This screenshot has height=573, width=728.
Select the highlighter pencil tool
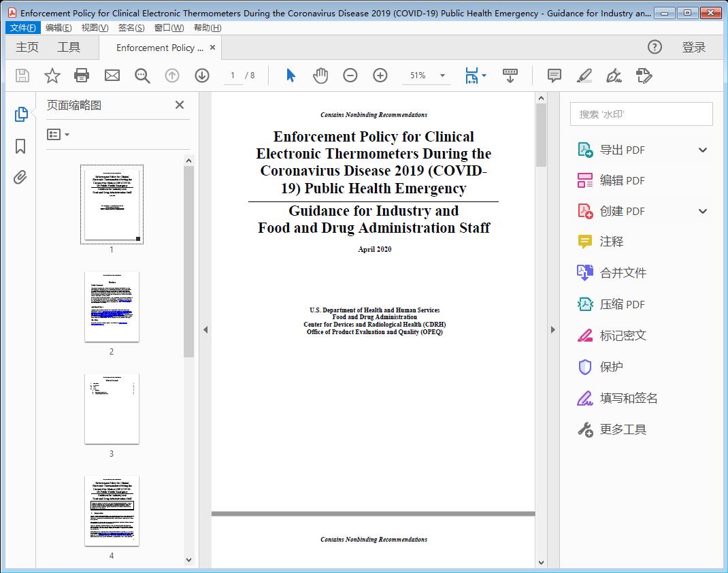[584, 76]
